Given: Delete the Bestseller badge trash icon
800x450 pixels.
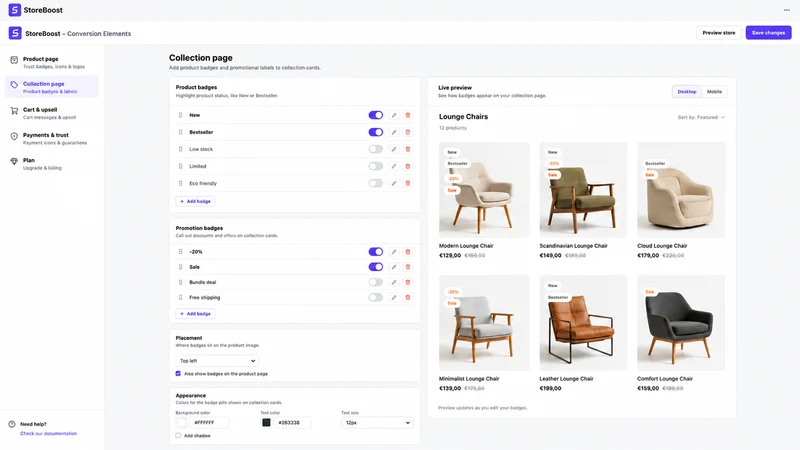Looking at the screenshot, I should point(408,132).
